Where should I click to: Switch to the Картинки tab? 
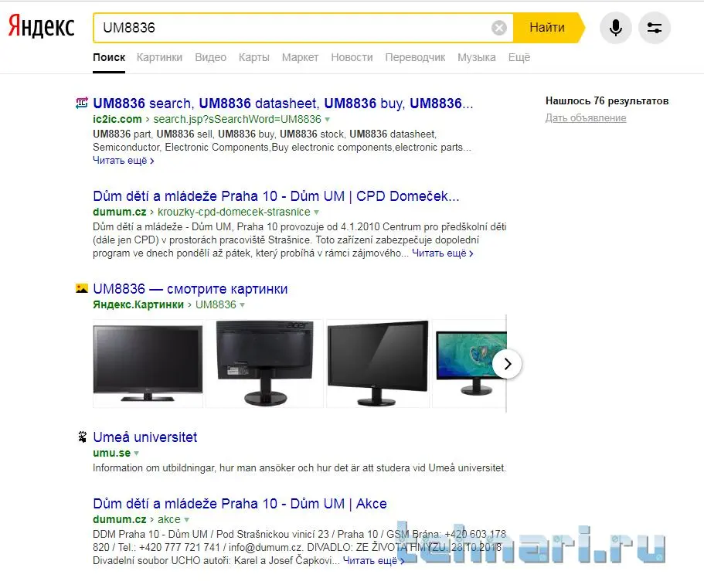(159, 57)
